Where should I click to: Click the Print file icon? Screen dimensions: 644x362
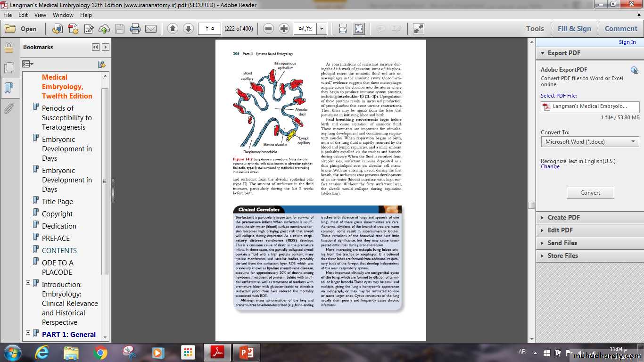pos(135,29)
